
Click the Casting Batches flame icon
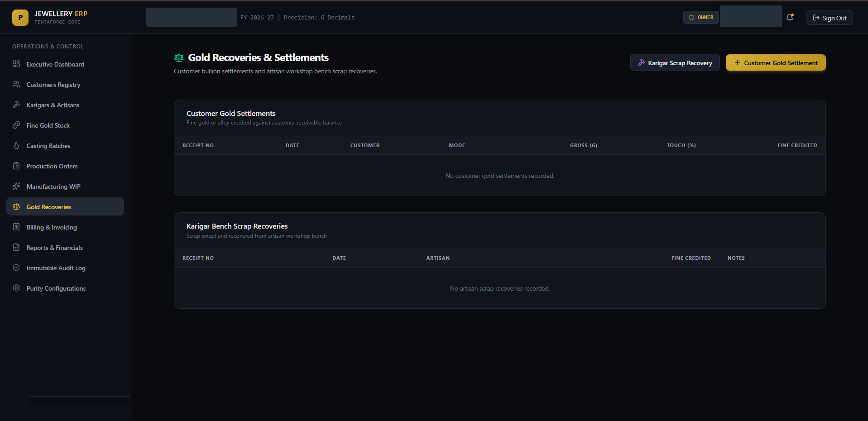pos(16,146)
